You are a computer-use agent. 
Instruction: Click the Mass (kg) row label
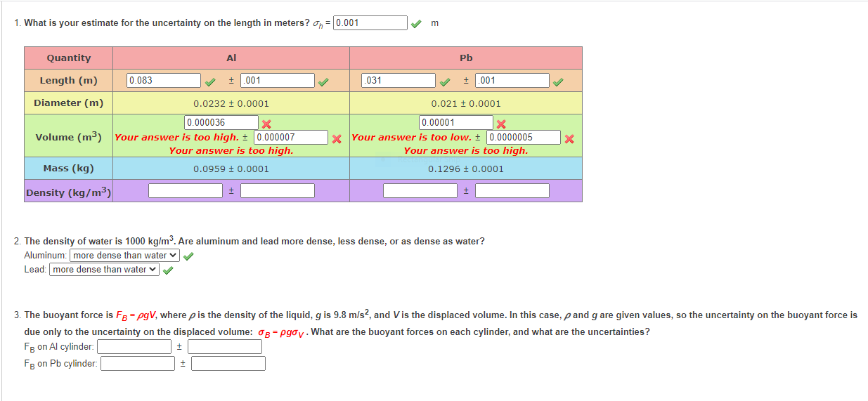(x=69, y=168)
